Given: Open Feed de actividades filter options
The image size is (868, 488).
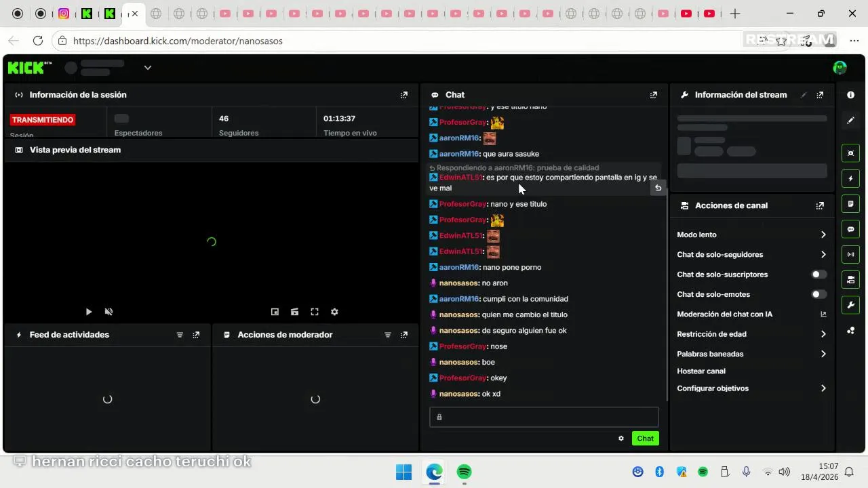Looking at the screenshot, I should tap(180, 335).
